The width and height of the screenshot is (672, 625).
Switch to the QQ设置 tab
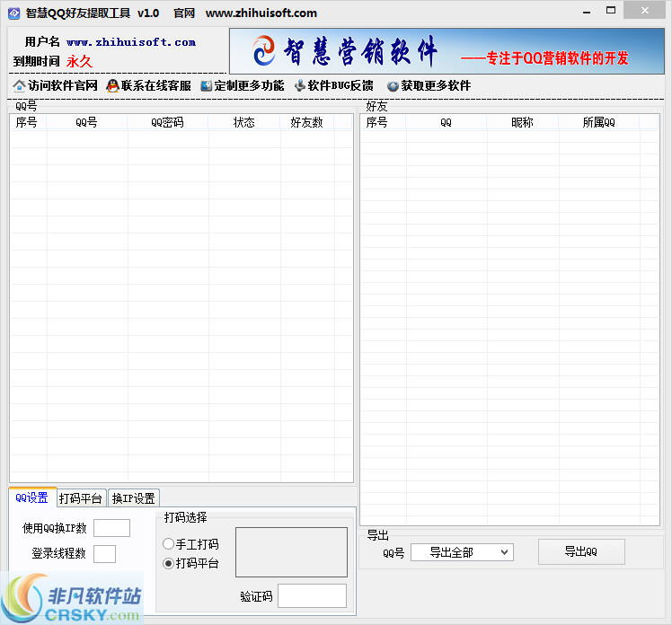click(x=32, y=497)
